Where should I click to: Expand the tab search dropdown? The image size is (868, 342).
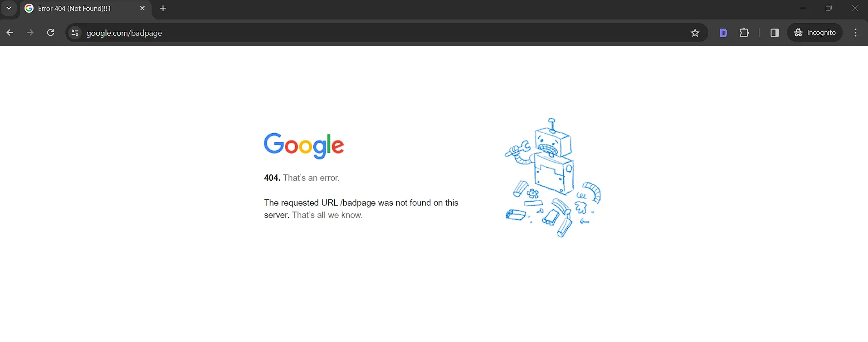tap(9, 8)
